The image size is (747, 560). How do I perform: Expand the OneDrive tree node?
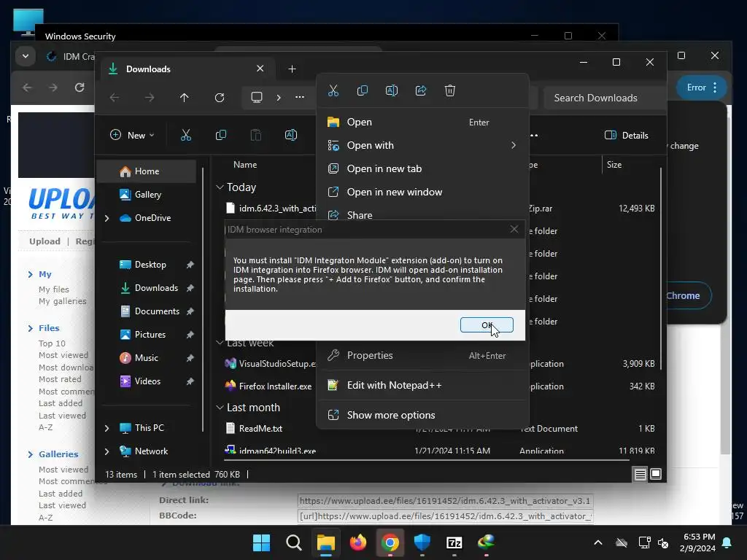tap(107, 218)
